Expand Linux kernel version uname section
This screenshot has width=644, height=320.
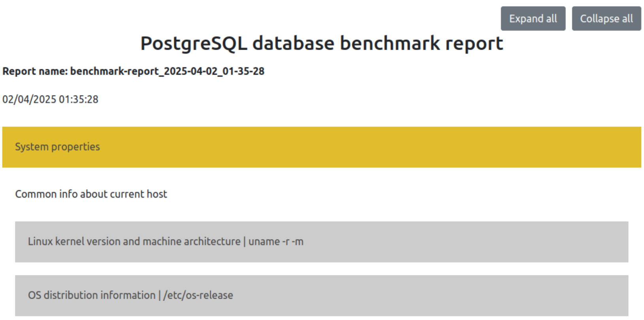[x=322, y=242]
